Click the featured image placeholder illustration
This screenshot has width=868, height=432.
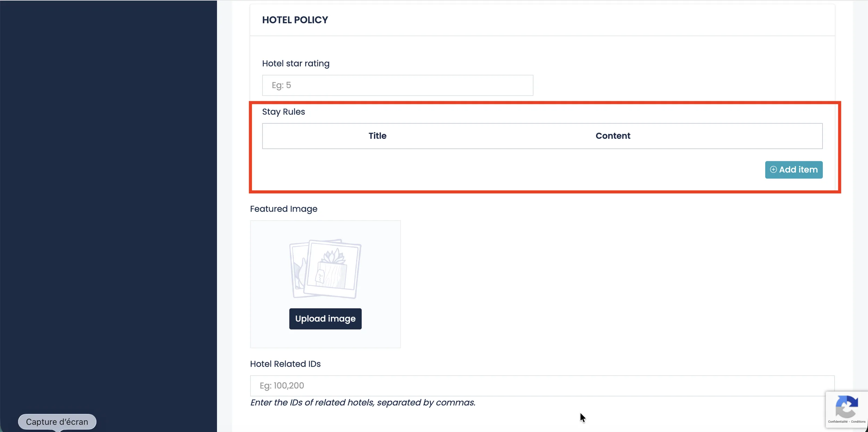(325, 268)
